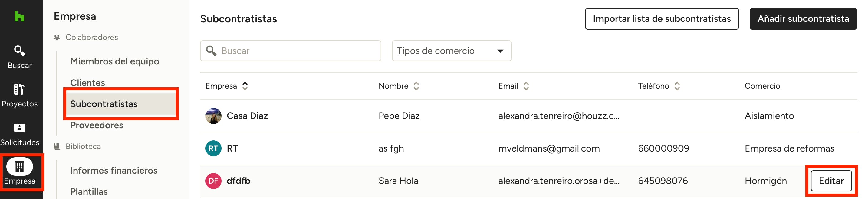
Task: Sort table by Email column
Action: click(526, 86)
